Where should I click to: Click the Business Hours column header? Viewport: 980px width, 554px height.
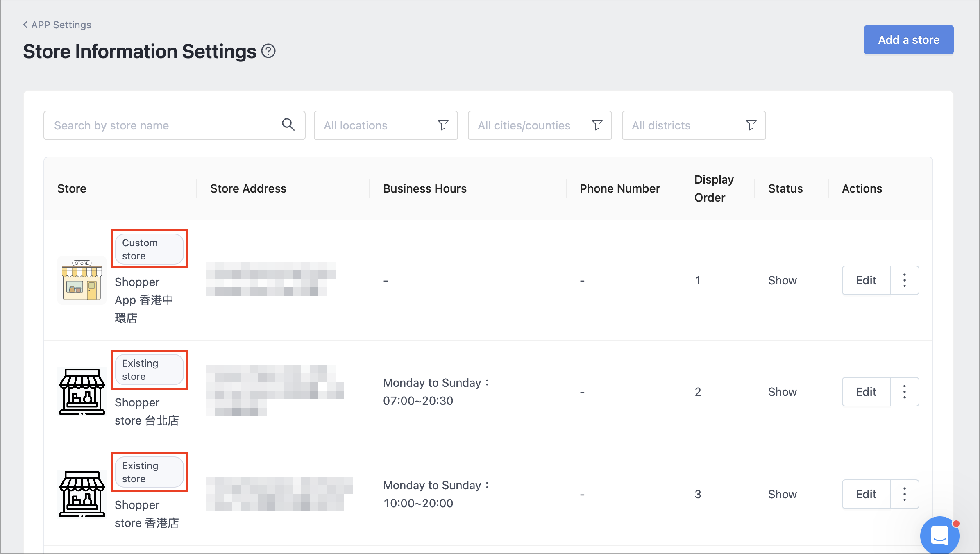425,188
